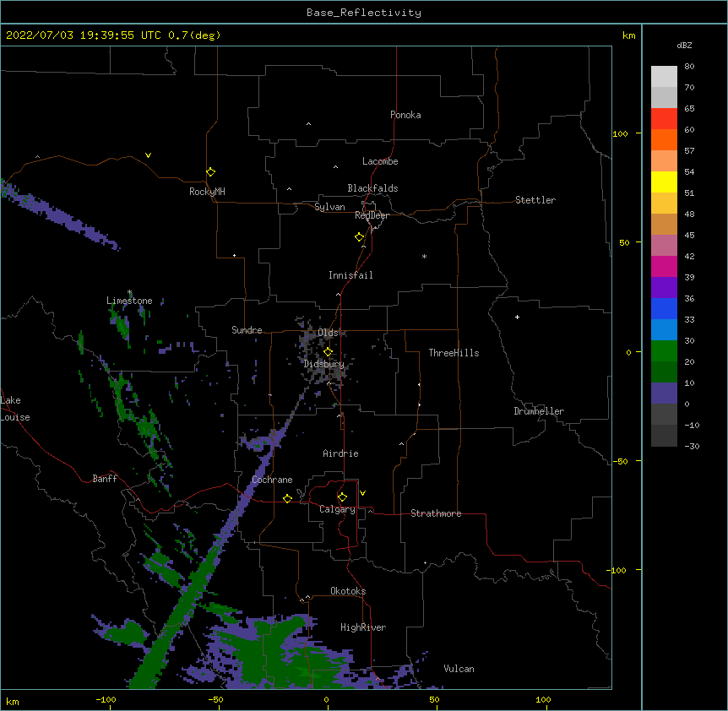Click the Lacombe city label
Screen dimensions: 728x711
[x=380, y=161]
